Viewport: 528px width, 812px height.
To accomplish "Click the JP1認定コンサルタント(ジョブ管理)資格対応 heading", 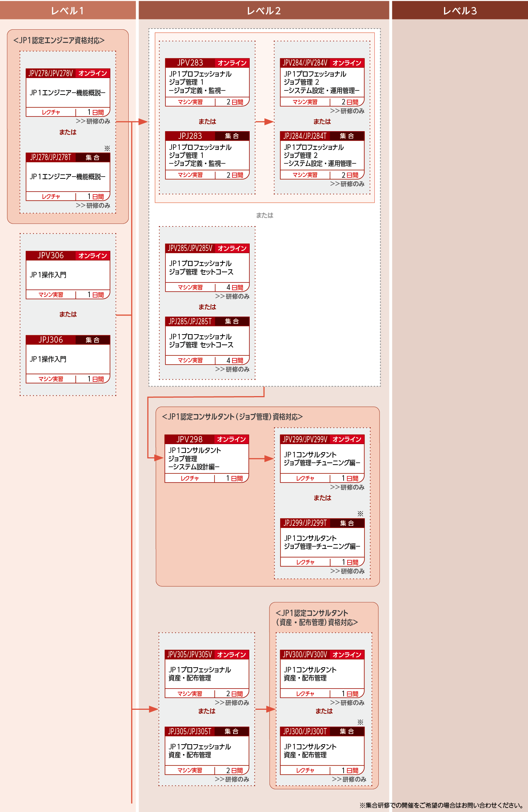I will click(x=232, y=417).
